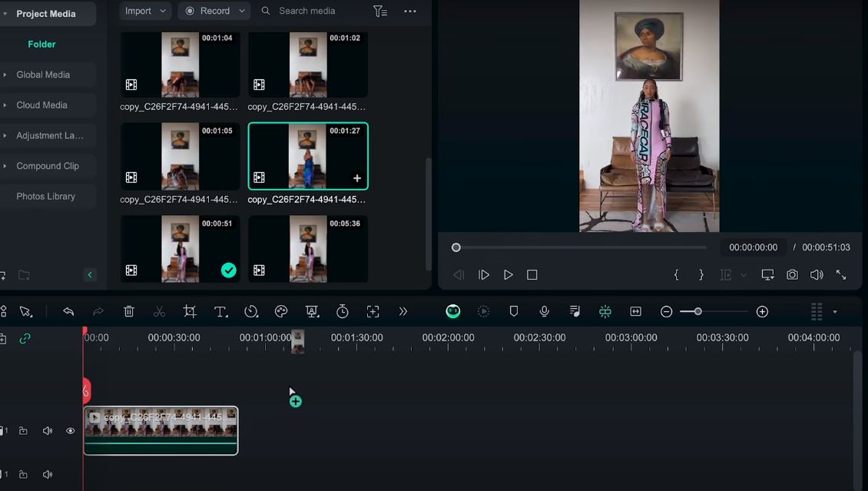The image size is (868, 491).
Task: Expand the Compound Clip item
Action: (5, 166)
